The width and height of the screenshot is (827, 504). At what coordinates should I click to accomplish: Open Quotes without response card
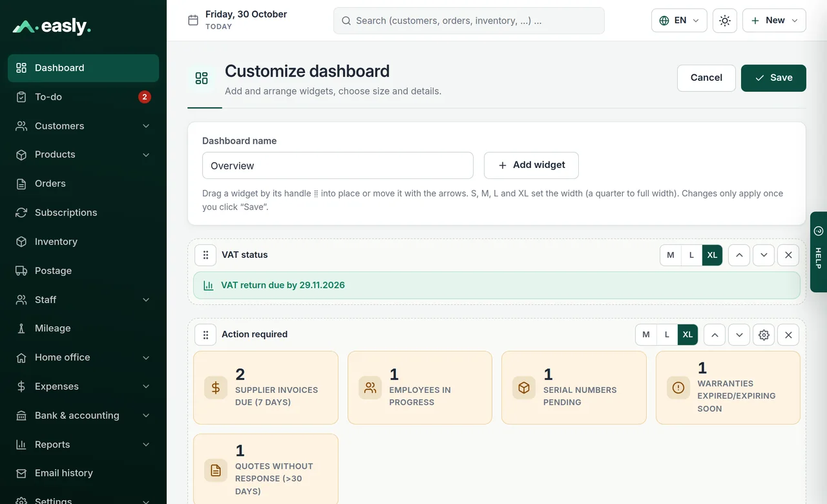(x=266, y=470)
